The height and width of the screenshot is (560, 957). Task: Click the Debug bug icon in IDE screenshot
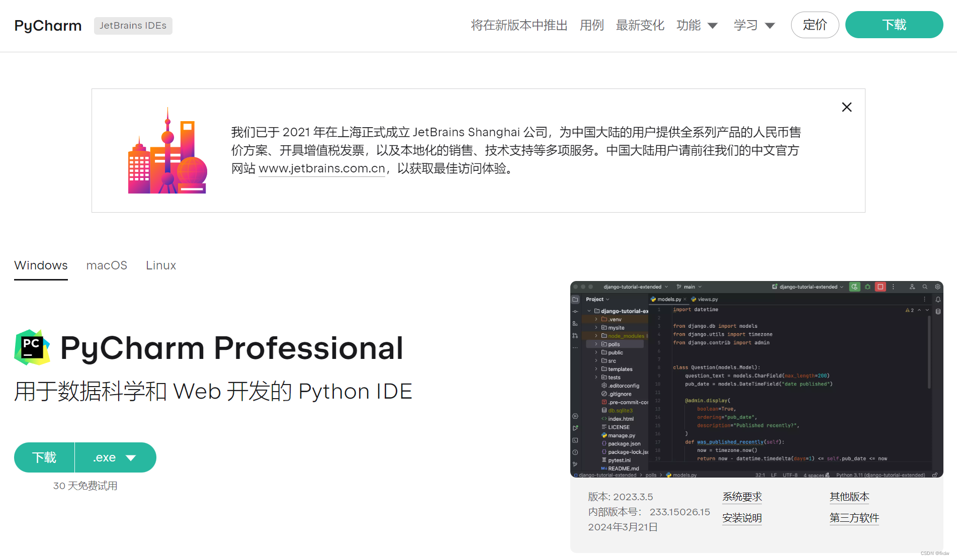(867, 287)
